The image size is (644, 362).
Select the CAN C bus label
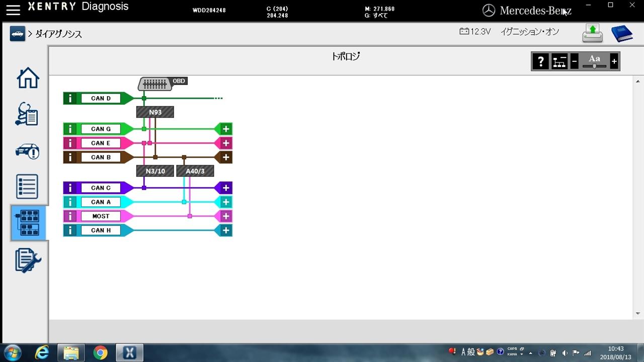click(x=101, y=188)
